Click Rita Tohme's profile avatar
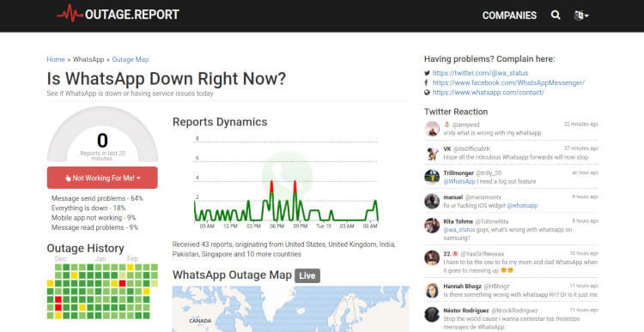 432,226
